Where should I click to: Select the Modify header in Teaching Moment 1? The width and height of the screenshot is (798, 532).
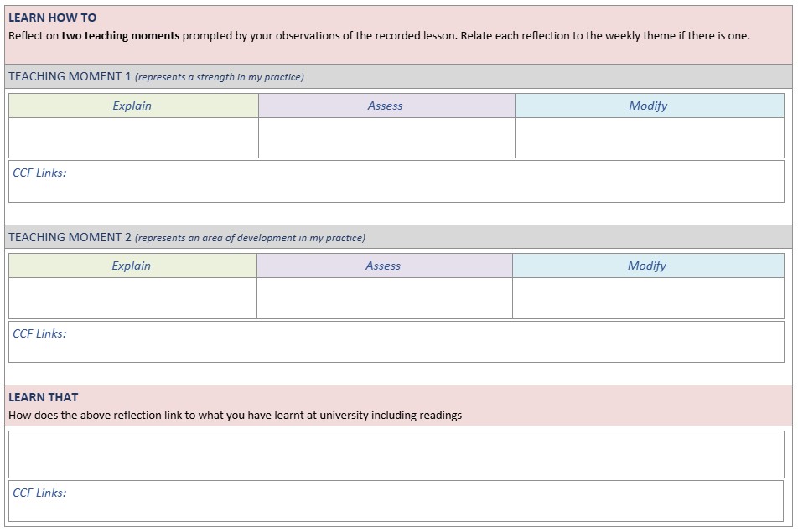click(x=648, y=106)
